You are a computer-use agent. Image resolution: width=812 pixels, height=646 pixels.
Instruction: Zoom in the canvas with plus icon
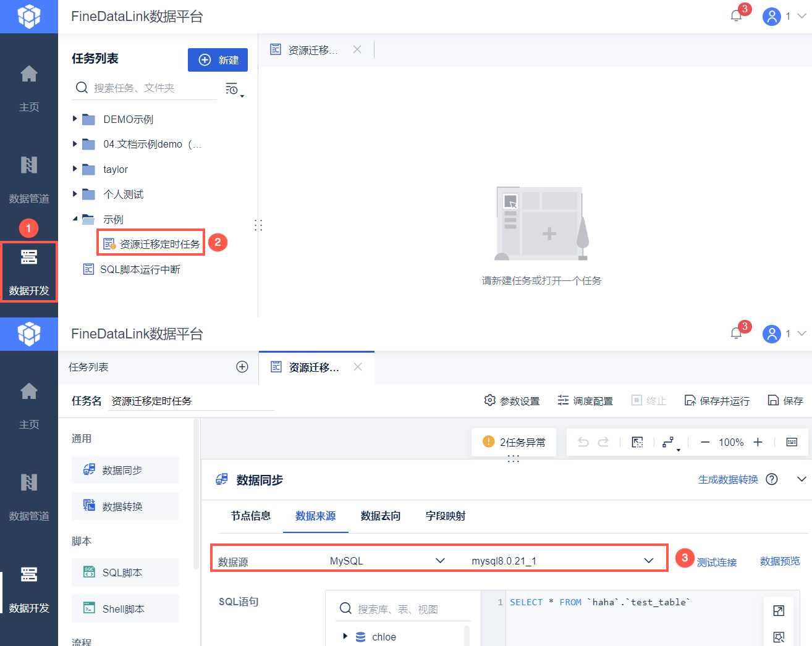click(758, 442)
